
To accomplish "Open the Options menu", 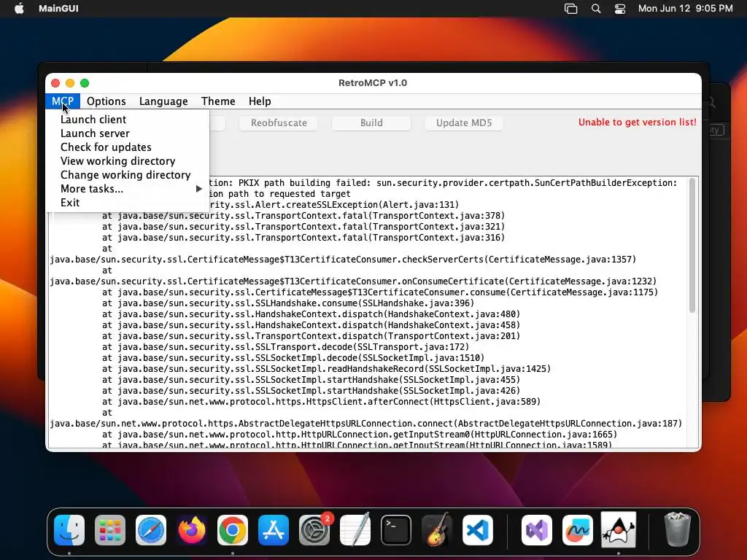I will point(107,101).
